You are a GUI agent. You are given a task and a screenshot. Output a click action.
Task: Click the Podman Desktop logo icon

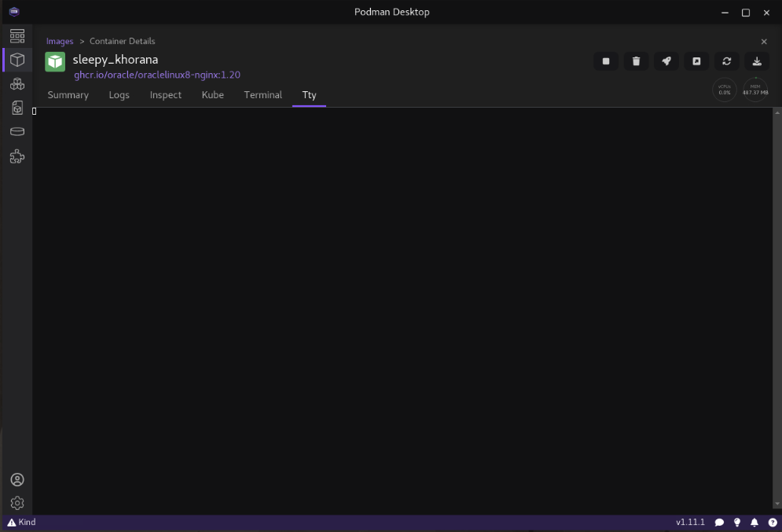14,12
